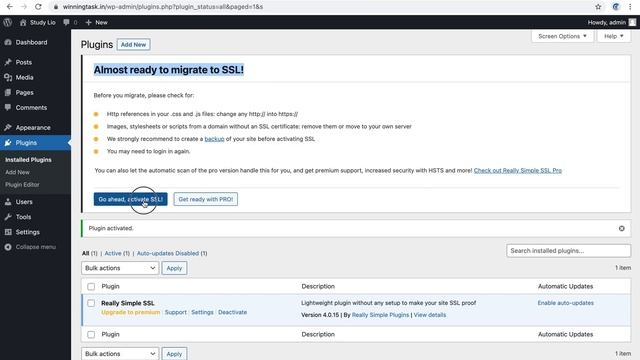Tick the select-all checkbox in the table header
Image resolution: width=640 pixels, height=360 pixels.
[x=91, y=287]
